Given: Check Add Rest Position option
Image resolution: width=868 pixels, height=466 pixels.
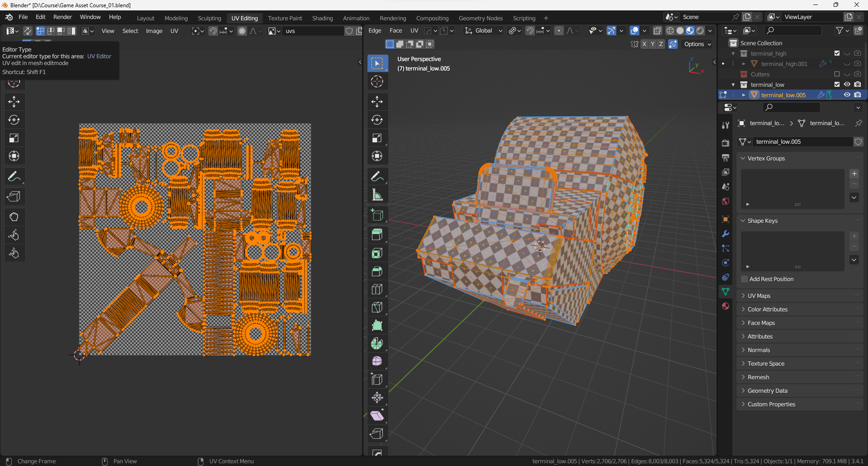Looking at the screenshot, I should point(744,279).
